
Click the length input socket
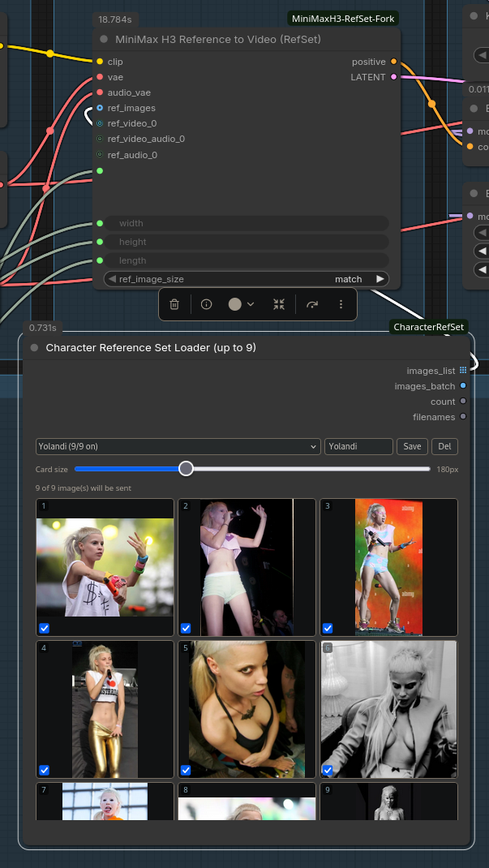coord(100,260)
